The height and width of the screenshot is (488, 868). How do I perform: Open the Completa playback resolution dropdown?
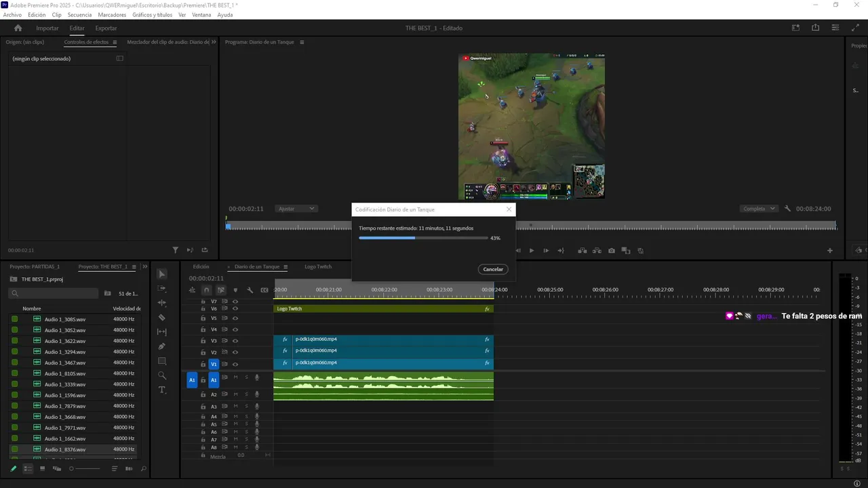click(759, 209)
